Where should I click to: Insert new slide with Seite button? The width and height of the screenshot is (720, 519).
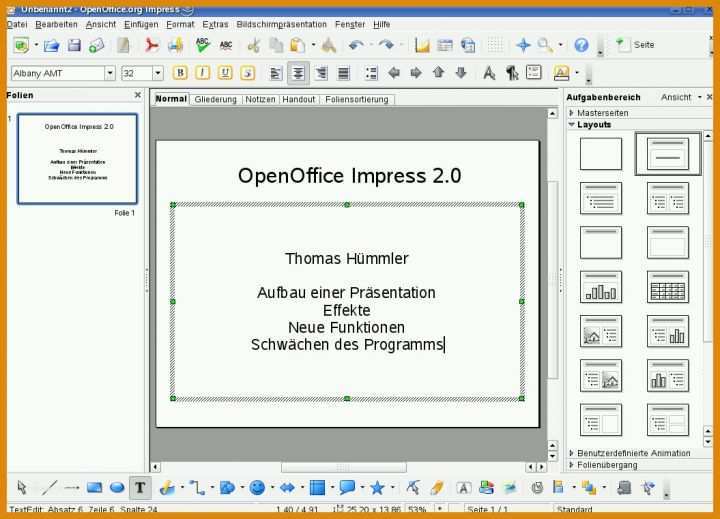coord(636,45)
